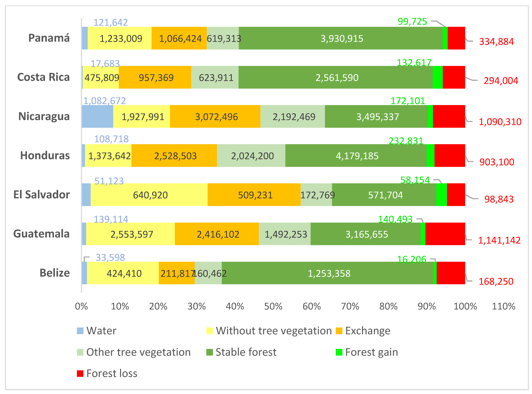
Task: Click the 1,090,310 forest loss data label
Action: pyautogui.click(x=500, y=122)
